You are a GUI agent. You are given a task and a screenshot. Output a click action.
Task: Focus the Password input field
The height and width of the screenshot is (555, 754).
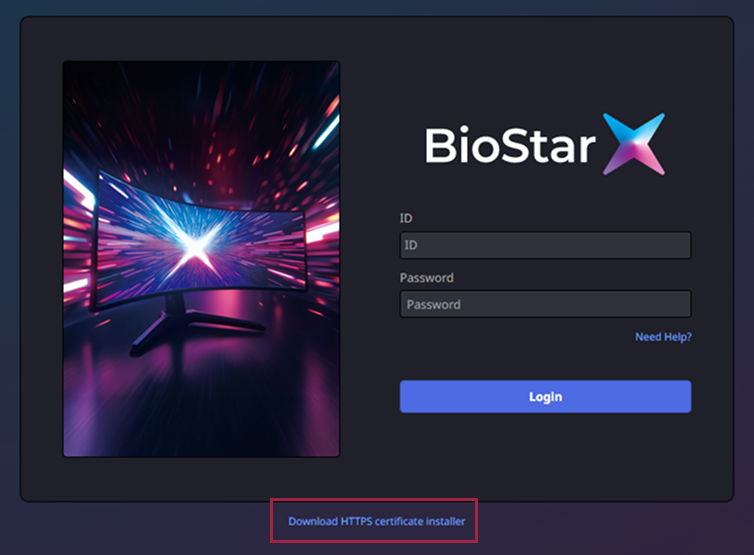[x=545, y=304]
